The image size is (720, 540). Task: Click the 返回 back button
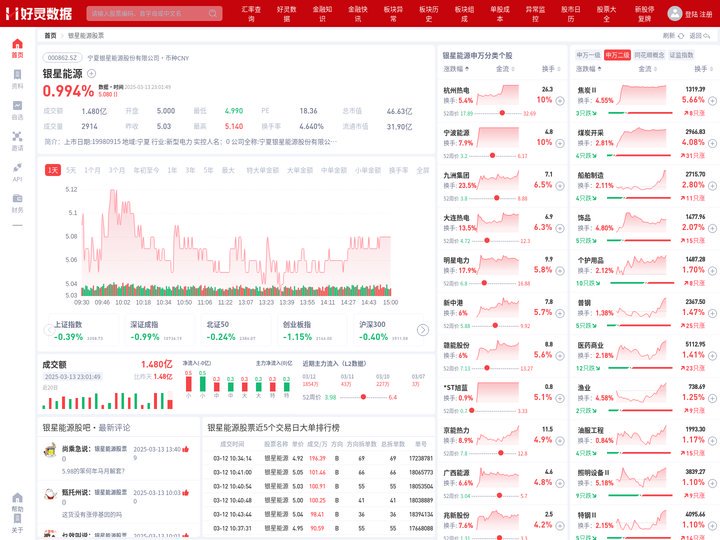700,35
